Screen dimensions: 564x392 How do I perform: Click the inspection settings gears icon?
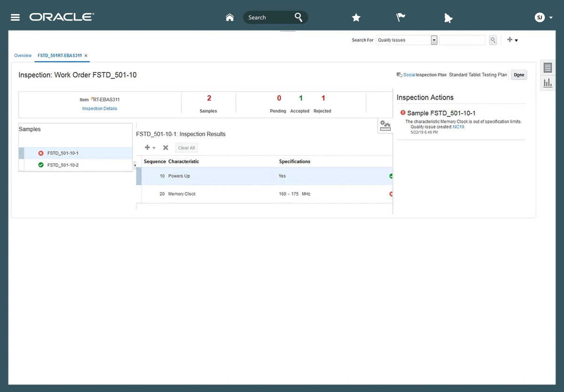point(385,126)
